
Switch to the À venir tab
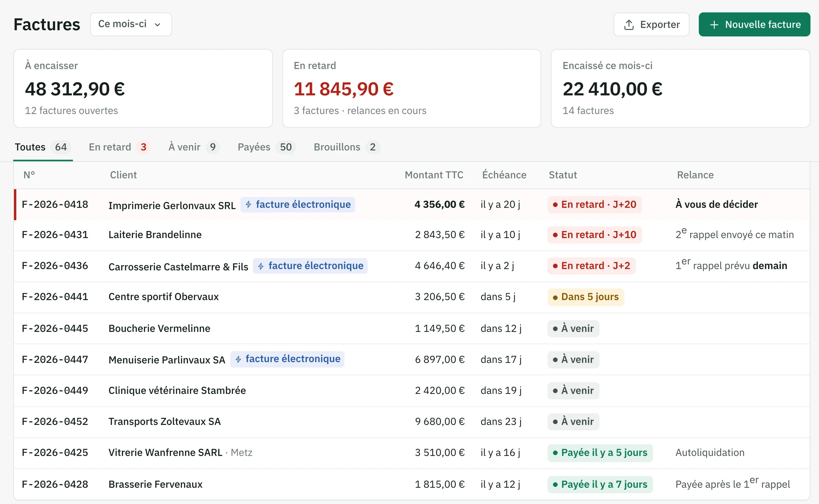point(194,147)
